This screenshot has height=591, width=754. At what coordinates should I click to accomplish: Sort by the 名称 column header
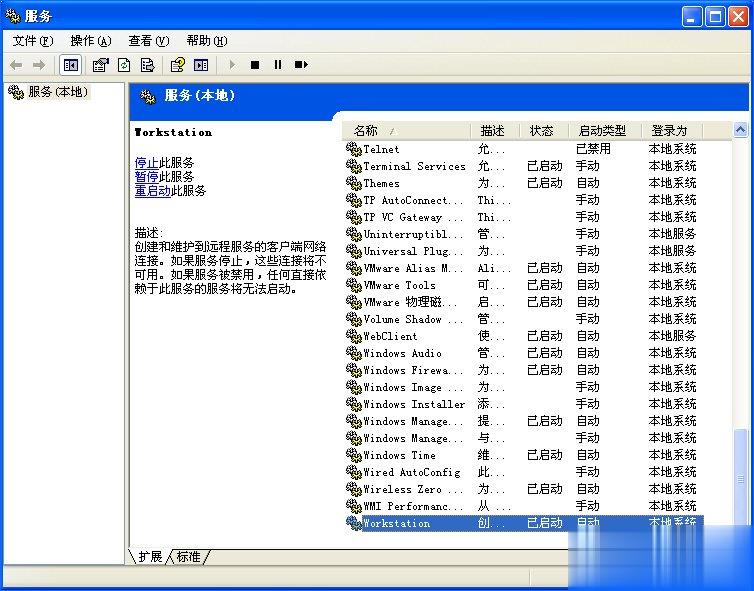(x=406, y=130)
